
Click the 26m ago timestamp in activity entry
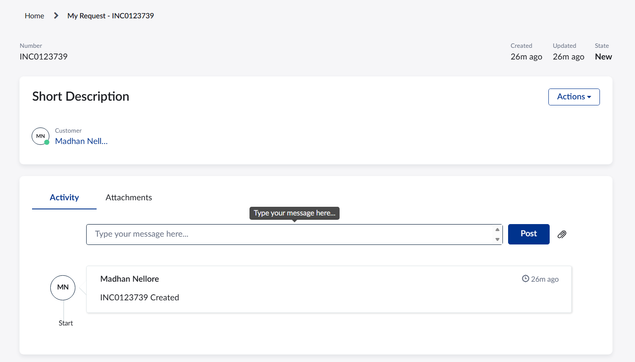[x=545, y=279]
